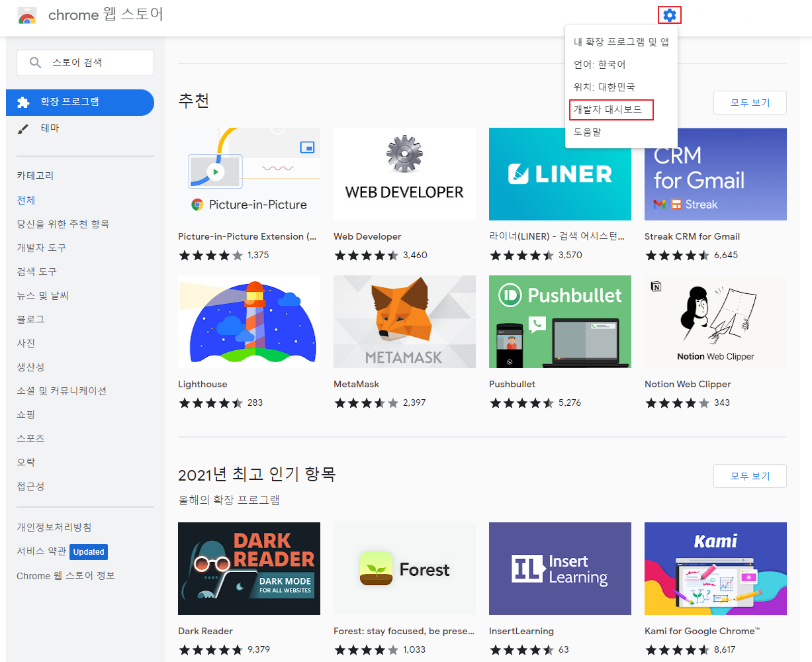Screen dimensions: 812x662
Task: Click the 카테고리 heading
Action: [35, 175]
